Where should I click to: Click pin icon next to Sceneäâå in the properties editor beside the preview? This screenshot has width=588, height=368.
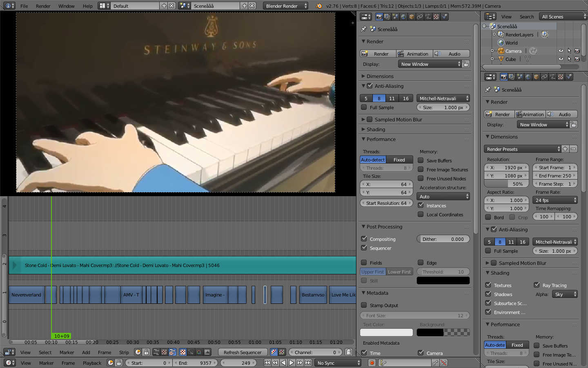363,29
